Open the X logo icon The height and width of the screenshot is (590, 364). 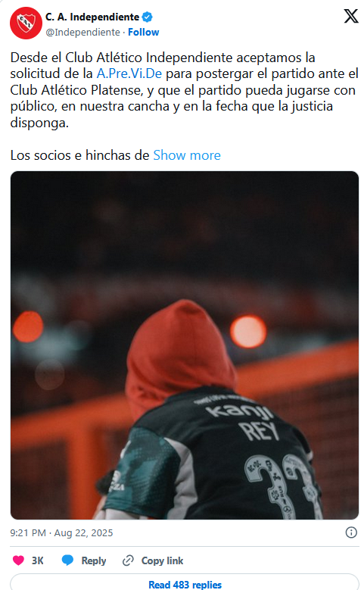tap(351, 16)
